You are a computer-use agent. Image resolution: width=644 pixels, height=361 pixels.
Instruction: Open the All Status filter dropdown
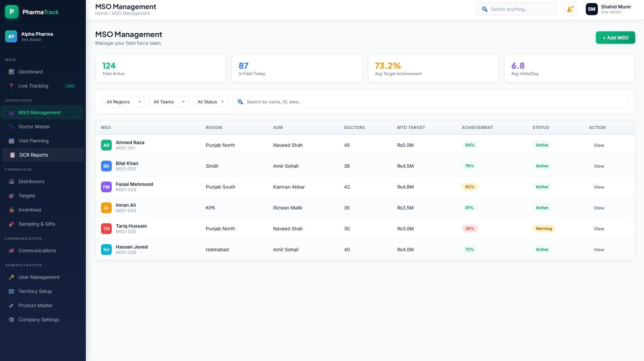click(x=210, y=102)
